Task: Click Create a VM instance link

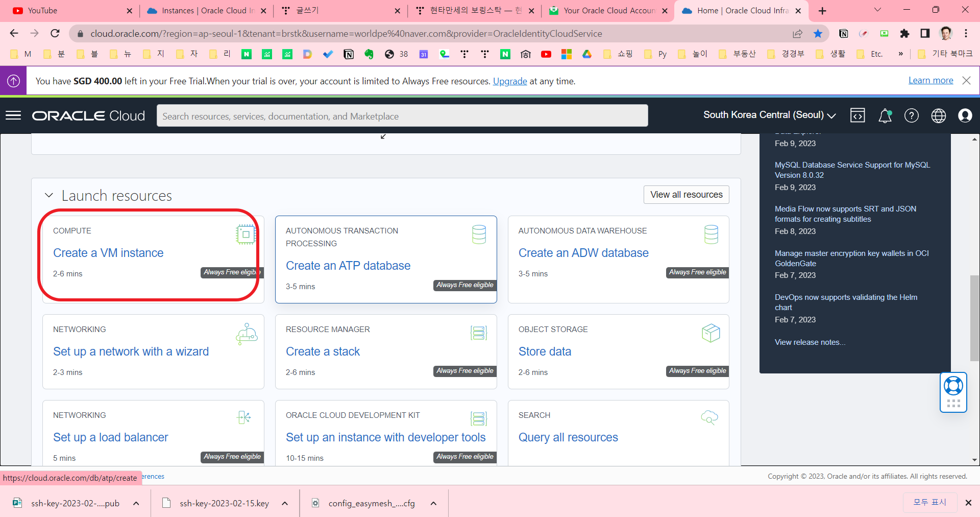Action: [x=108, y=253]
